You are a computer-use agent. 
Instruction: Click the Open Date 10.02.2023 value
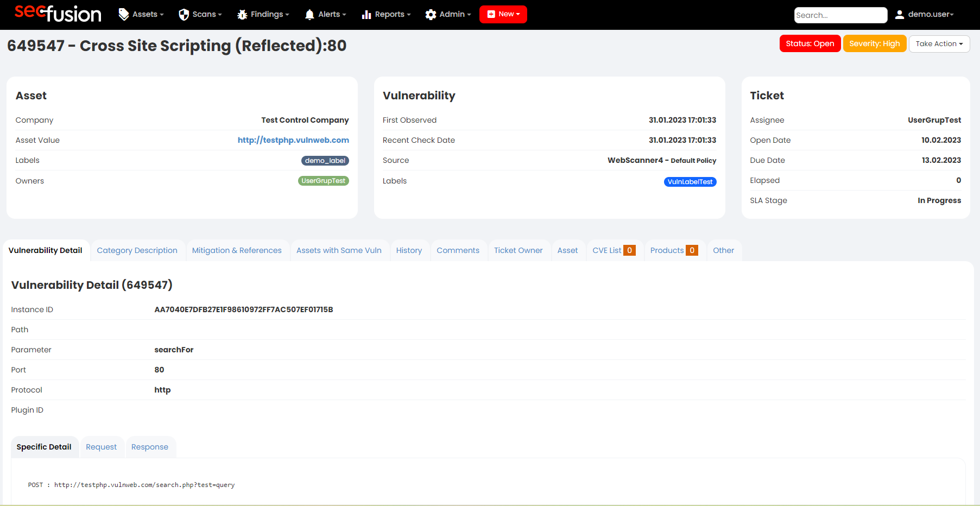click(941, 140)
